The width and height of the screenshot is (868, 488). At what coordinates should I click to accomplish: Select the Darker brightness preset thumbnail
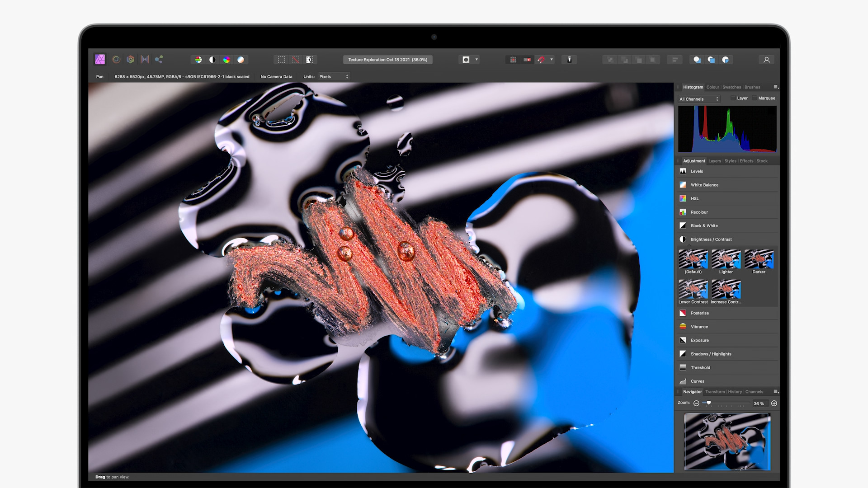pyautogui.click(x=759, y=259)
